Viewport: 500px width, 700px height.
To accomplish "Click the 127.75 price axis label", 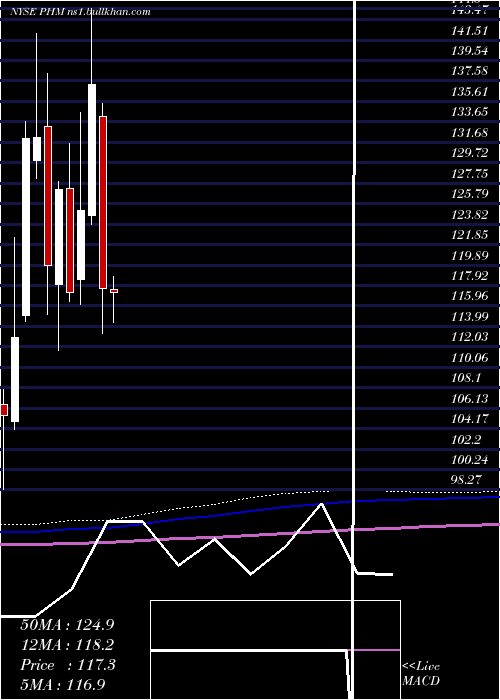I will point(470,174).
